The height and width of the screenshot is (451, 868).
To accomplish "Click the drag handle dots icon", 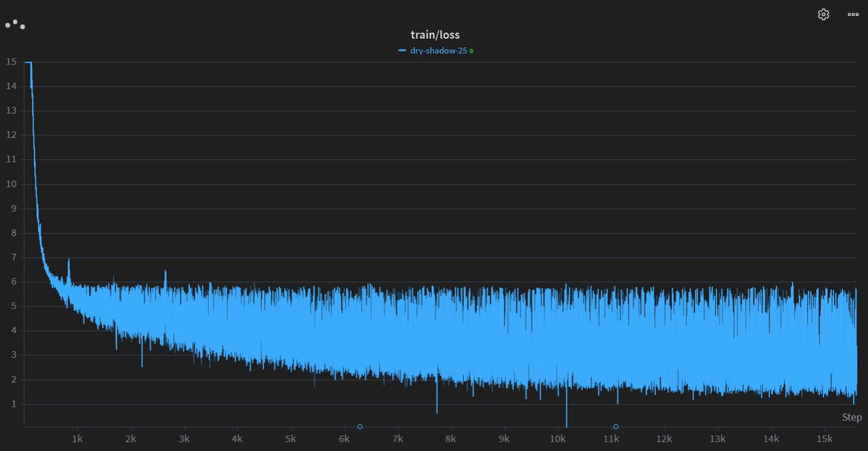I will 15,25.
